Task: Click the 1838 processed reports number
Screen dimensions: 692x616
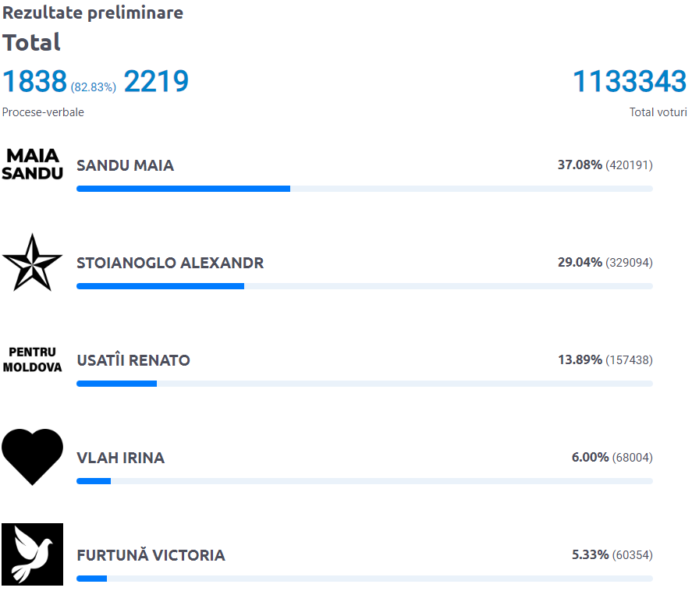Action: tap(34, 82)
